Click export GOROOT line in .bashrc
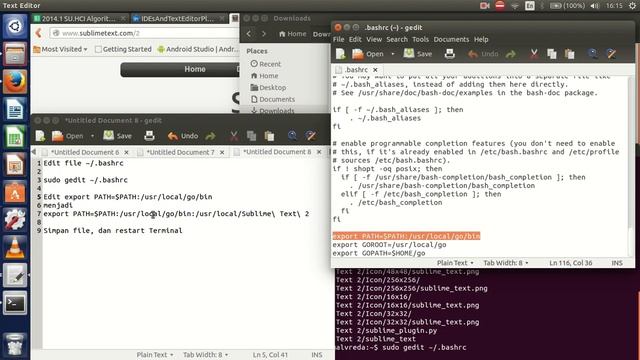Screen dimensions: 640x360 389,244
